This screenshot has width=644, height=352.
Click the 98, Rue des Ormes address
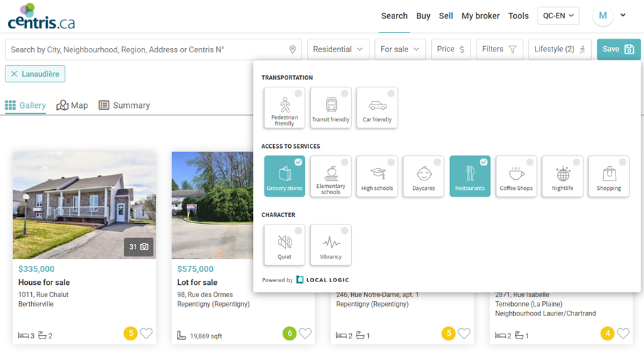(x=205, y=294)
